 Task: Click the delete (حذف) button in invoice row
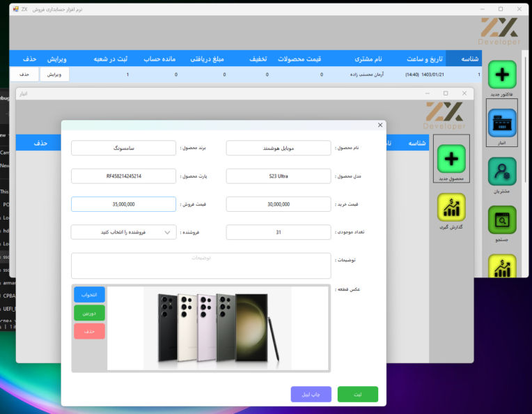[x=24, y=75]
